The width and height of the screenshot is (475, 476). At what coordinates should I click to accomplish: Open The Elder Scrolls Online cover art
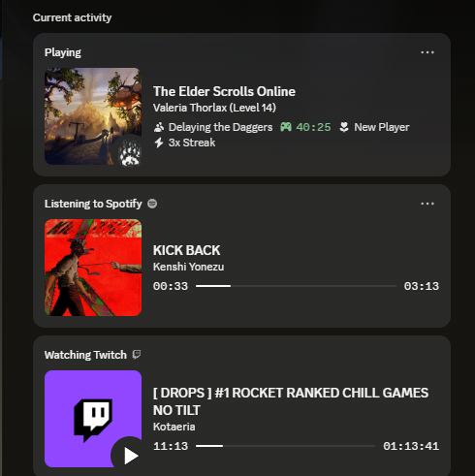pos(93,116)
